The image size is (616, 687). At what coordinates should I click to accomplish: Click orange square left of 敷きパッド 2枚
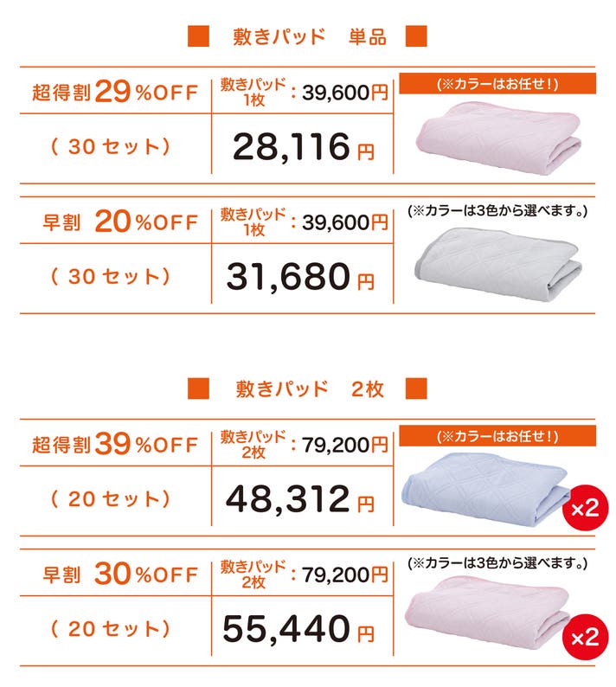[x=200, y=388]
